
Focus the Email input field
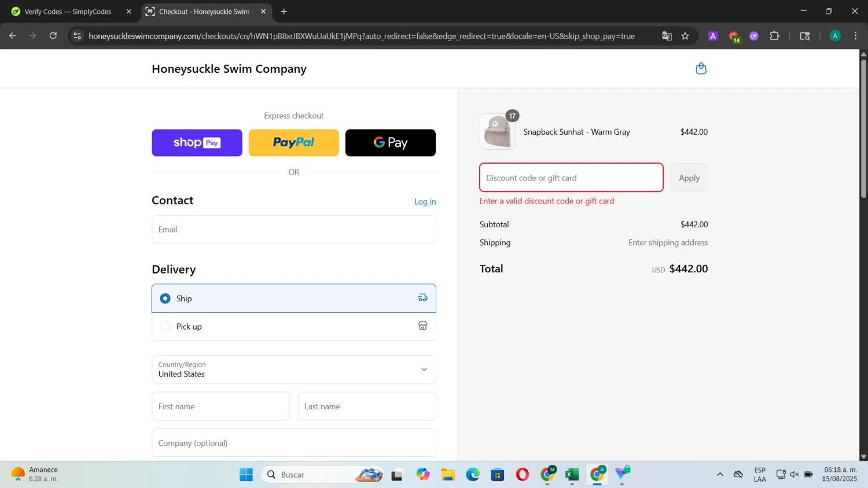click(x=294, y=230)
